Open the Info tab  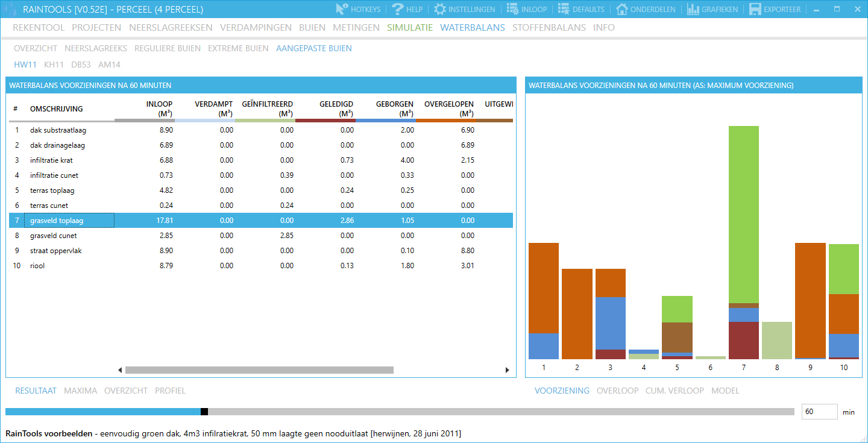coord(604,27)
